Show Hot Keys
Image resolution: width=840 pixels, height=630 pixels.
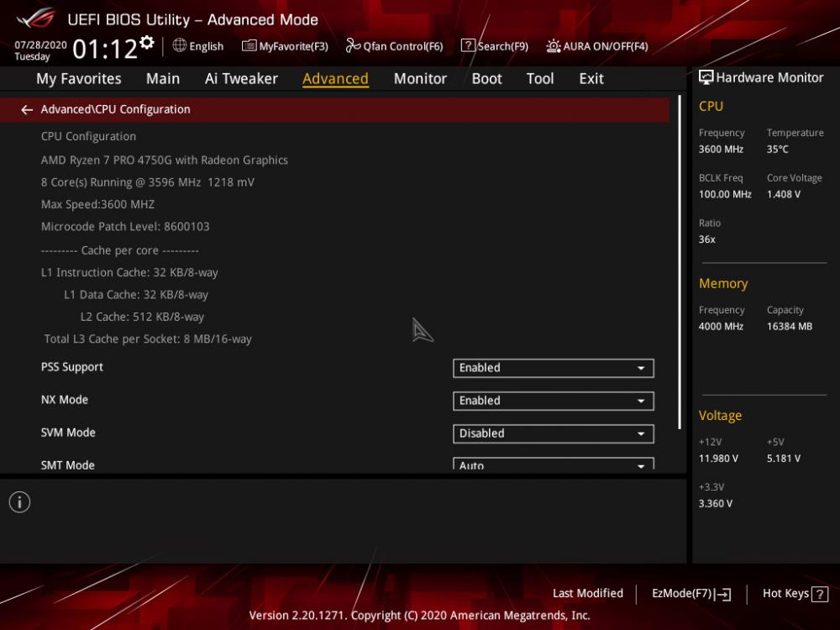(x=795, y=594)
